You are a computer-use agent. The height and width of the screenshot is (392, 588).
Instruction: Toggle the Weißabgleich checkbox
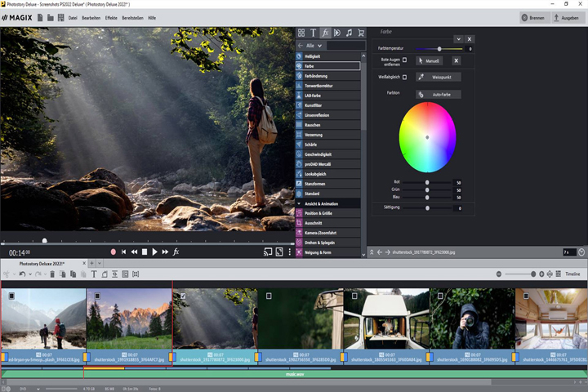(x=404, y=78)
